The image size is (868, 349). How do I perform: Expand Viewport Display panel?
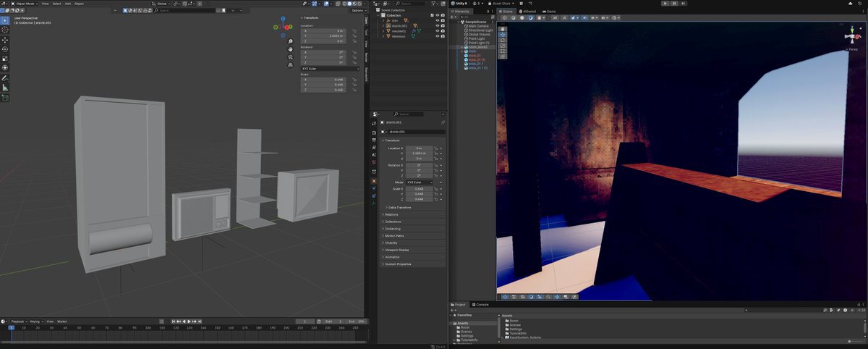(413, 250)
